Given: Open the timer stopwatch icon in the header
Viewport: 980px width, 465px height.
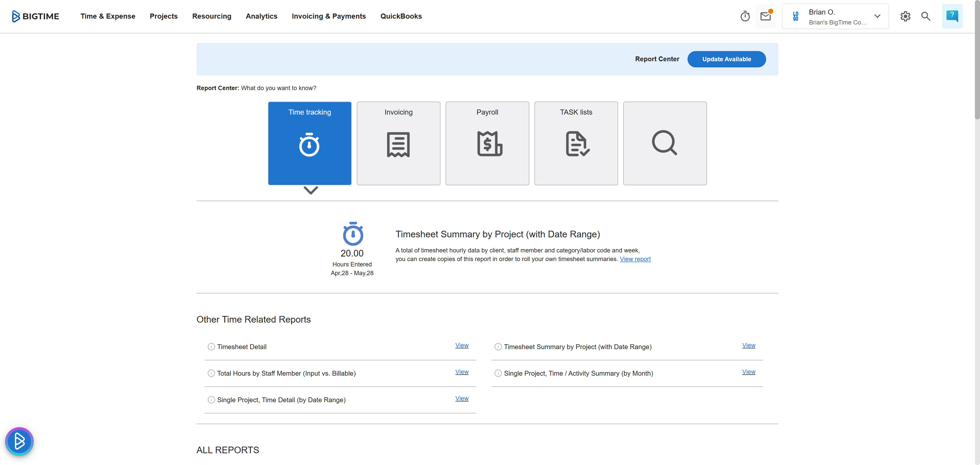Looking at the screenshot, I should click(x=745, y=16).
